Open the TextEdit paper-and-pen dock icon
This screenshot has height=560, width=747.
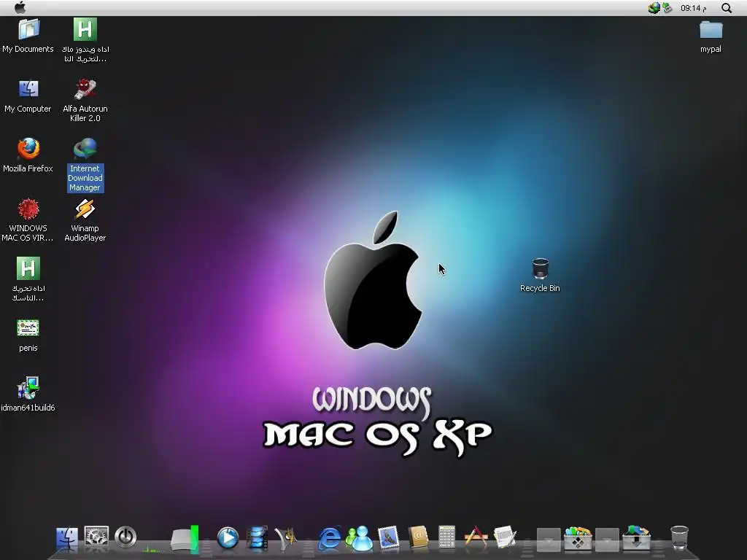tap(505, 537)
